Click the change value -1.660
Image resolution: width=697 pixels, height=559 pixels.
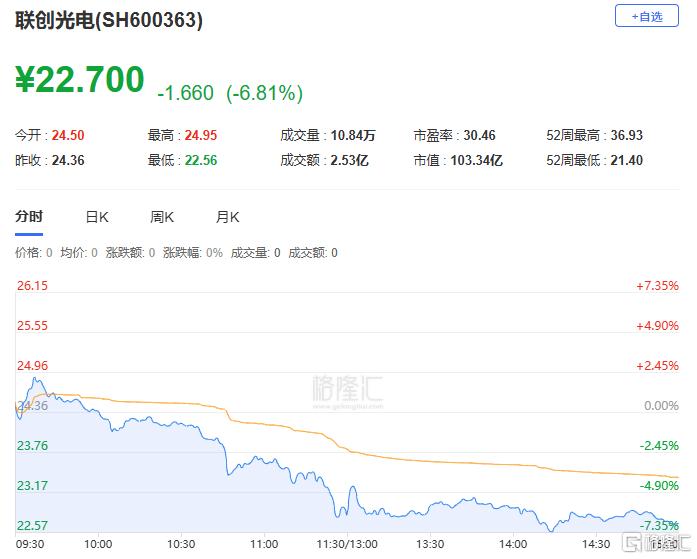(x=185, y=93)
